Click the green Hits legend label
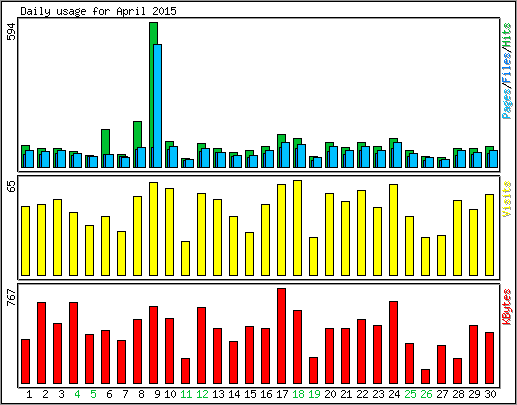This screenshot has height=405, width=517. tap(507, 35)
